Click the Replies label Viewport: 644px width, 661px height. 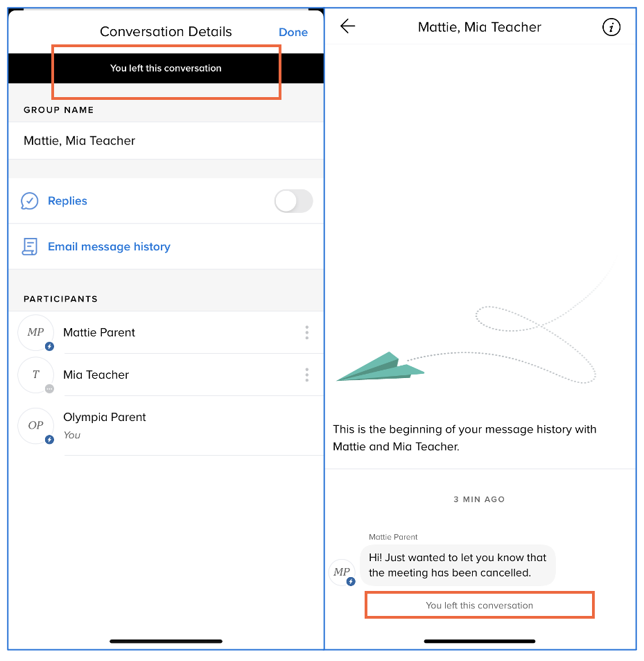(67, 201)
